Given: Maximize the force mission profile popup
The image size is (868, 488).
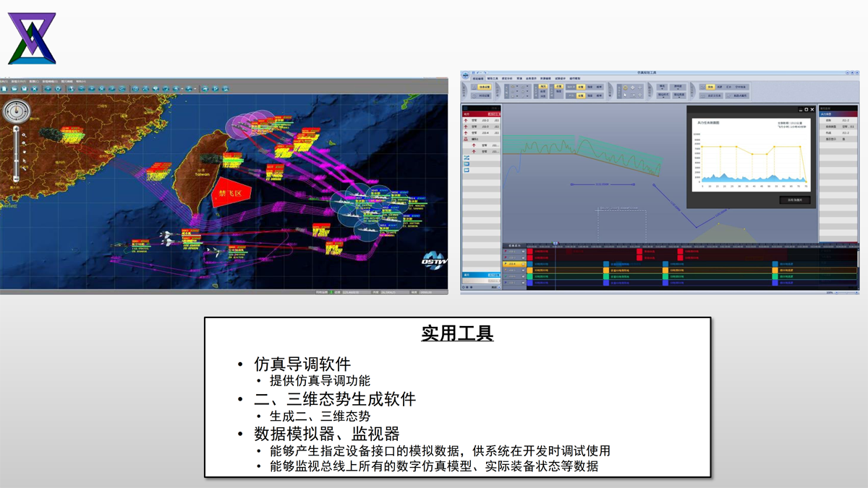Looking at the screenshot, I should click(806, 110).
